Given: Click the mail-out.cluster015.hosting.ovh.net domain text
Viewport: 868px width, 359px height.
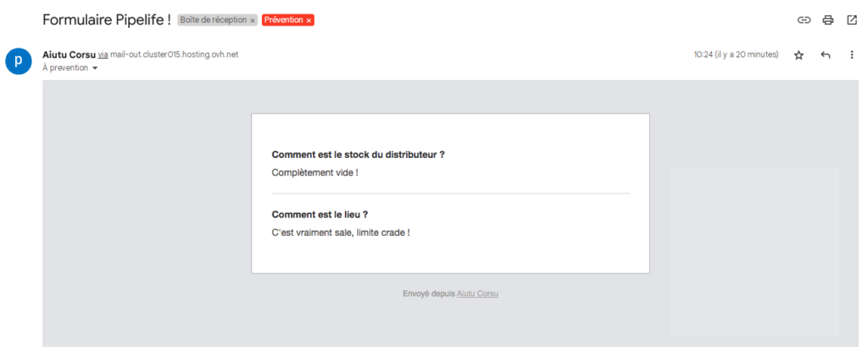Looking at the screenshot, I should [x=175, y=55].
